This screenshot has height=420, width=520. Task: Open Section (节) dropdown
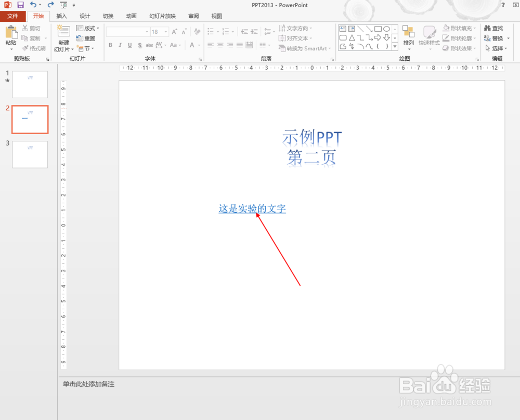[85, 48]
